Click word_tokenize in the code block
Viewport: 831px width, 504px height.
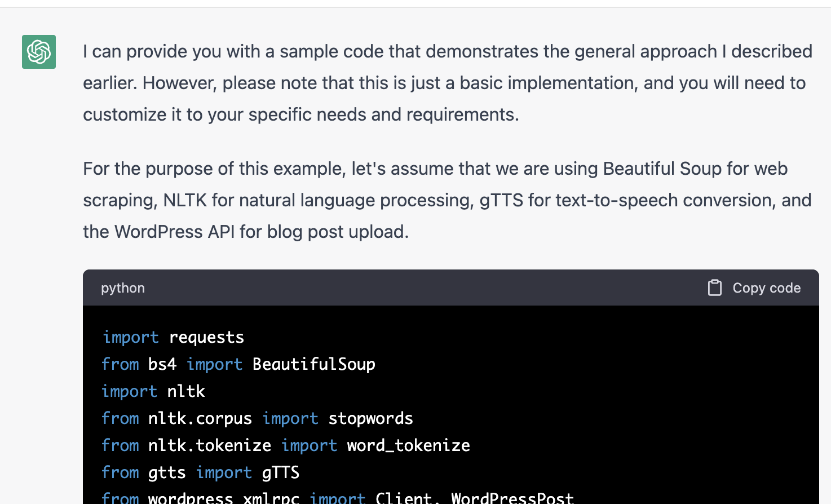click(x=409, y=445)
